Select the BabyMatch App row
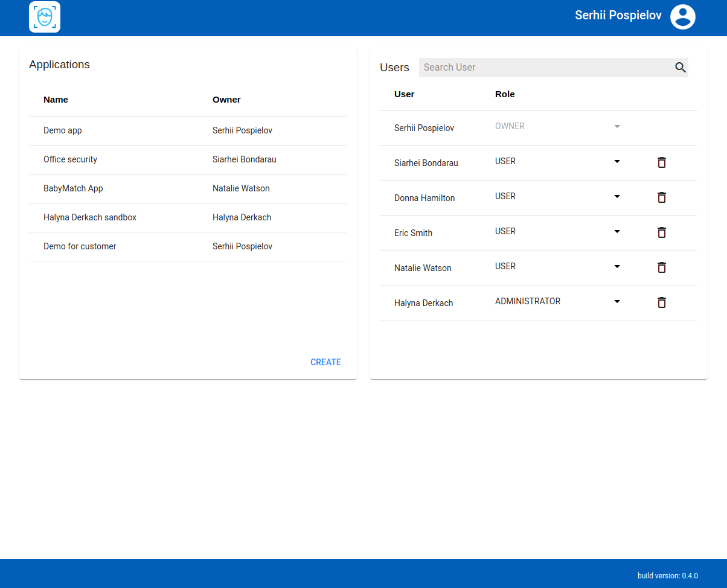Image resolution: width=727 pixels, height=588 pixels. coord(188,188)
